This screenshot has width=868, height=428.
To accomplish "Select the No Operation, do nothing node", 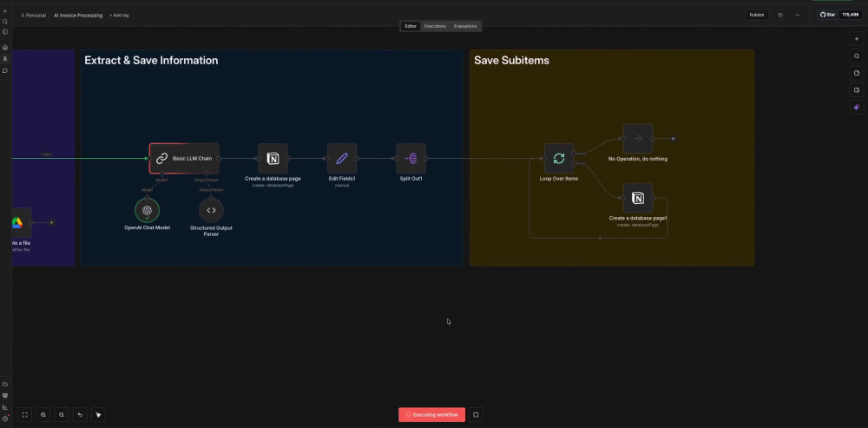I will (x=638, y=138).
